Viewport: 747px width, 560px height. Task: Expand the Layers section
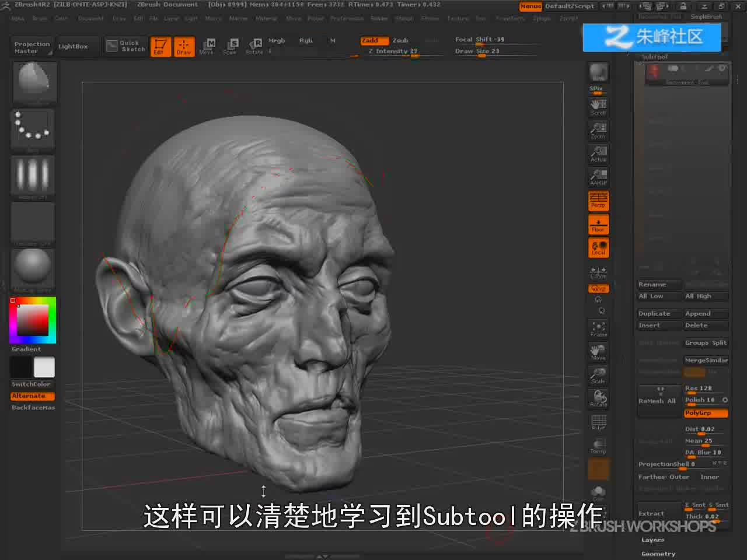pyautogui.click(x=652, y=540)
